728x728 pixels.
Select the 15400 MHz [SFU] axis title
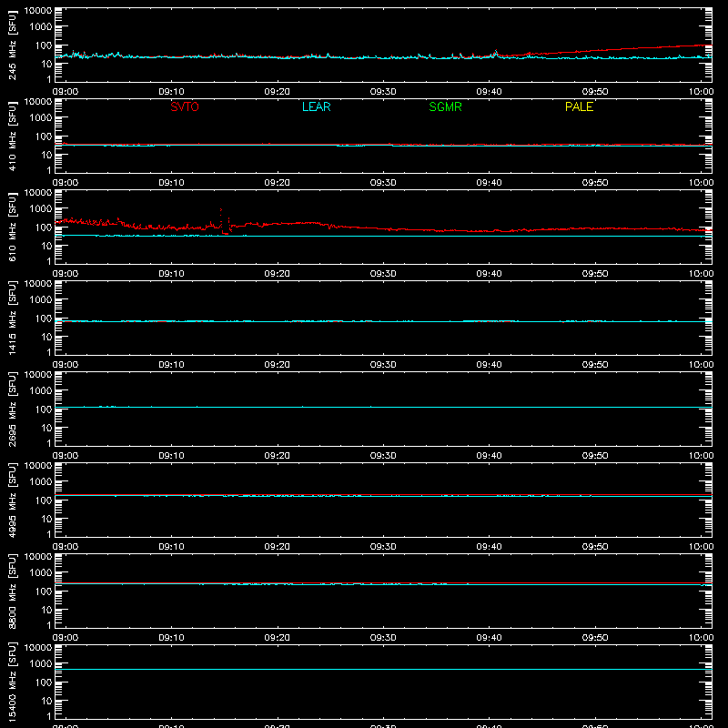[x=12, y=682]
